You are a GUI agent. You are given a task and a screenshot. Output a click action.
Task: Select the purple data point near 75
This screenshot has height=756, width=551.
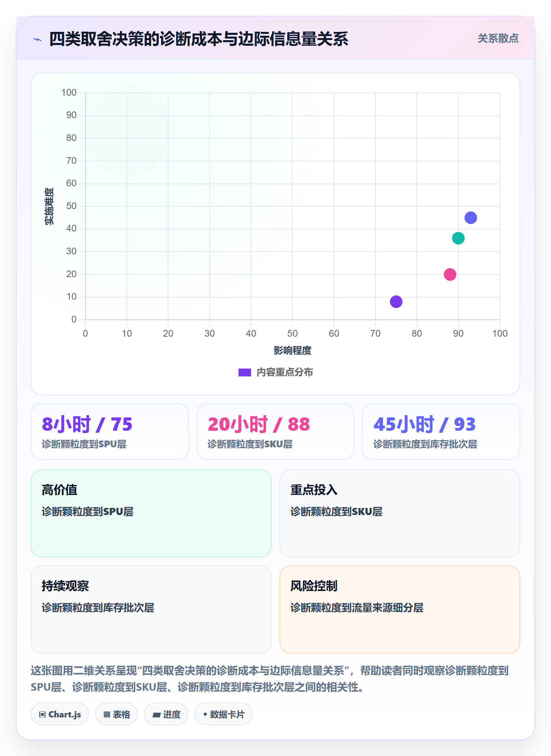coord(396,302)
